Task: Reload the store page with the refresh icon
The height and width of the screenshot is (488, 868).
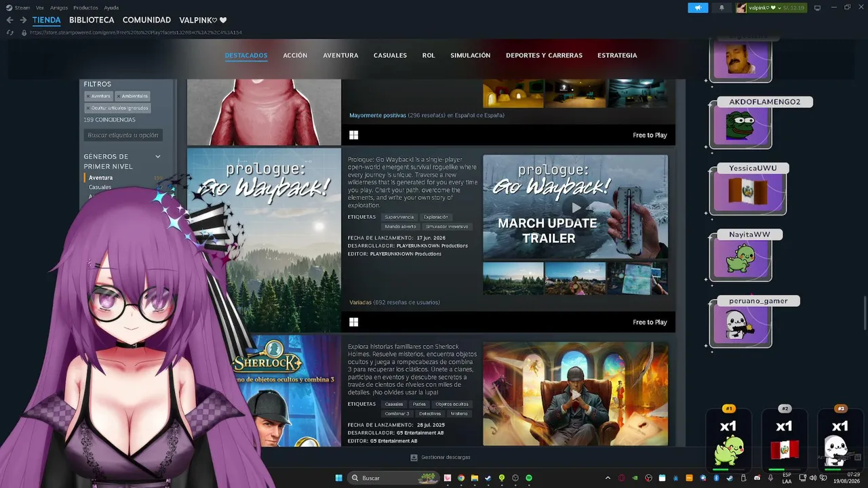Action: [10, 33]
